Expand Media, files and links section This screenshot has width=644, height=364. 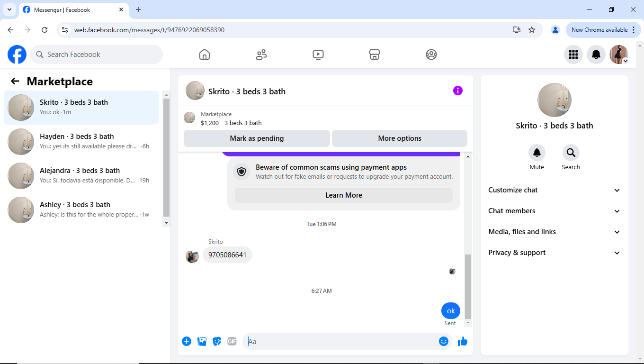pos(555,232)
